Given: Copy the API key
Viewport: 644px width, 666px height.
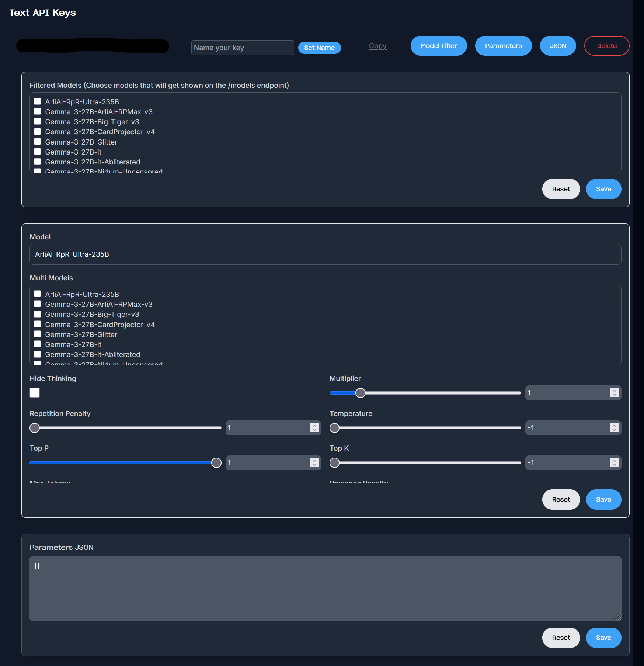Looking at the screenshot, I should pyautogui.click(x=377, y=46).
